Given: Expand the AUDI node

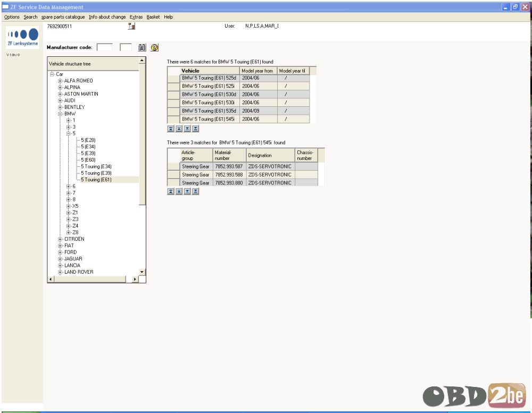Looking at the screenshot, I should (x=60, y=100).
